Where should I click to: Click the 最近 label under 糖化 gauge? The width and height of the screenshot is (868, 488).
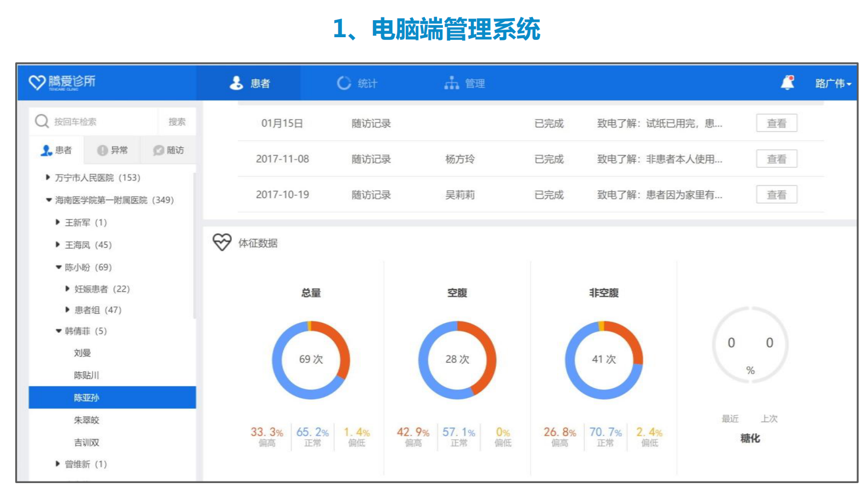730,419
